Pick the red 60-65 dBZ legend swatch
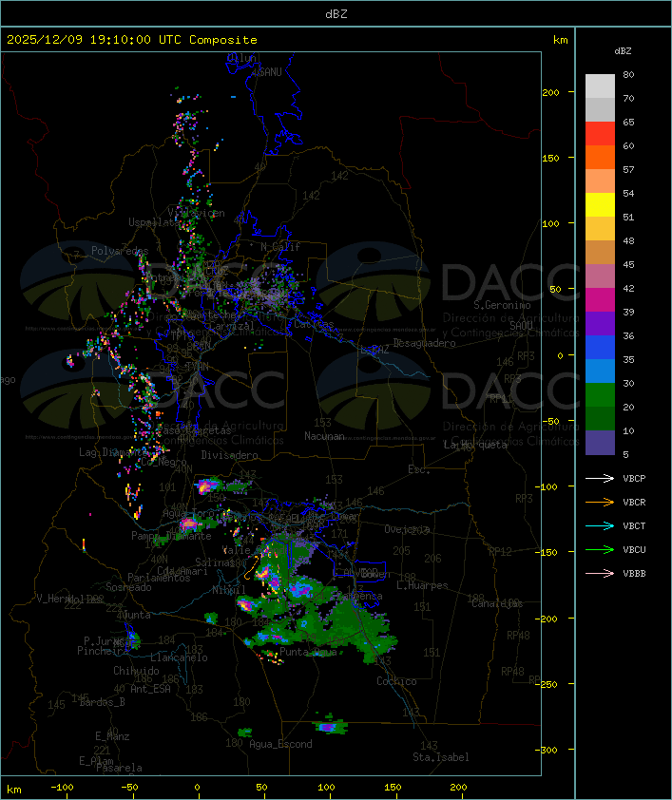 point(600,133)
